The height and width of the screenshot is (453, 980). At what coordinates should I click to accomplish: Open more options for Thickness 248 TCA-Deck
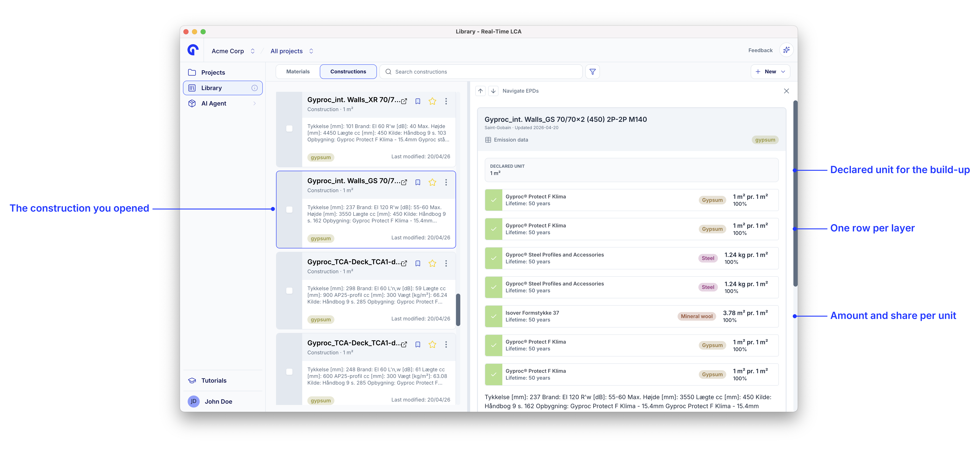(446, 344)
